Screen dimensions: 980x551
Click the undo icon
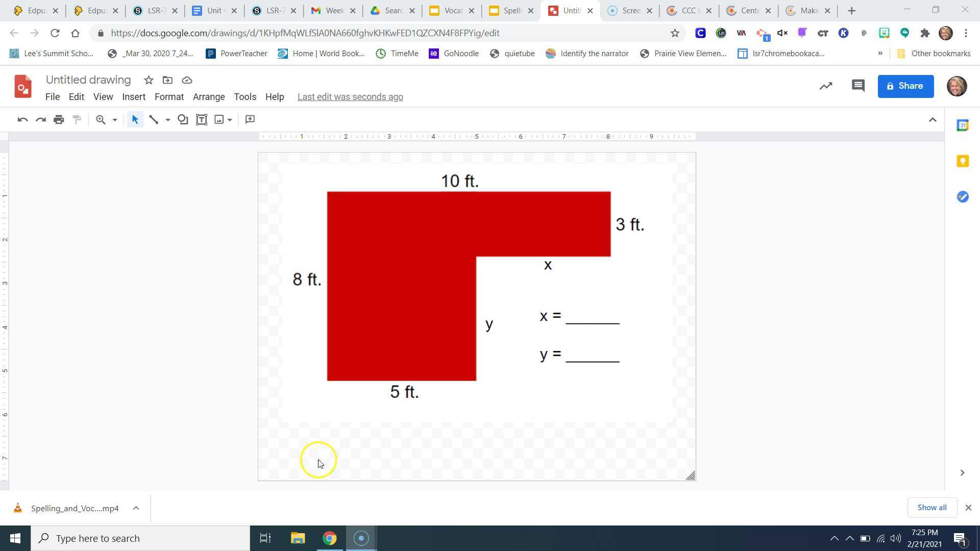pyautogui.click(x=22, y=119)
